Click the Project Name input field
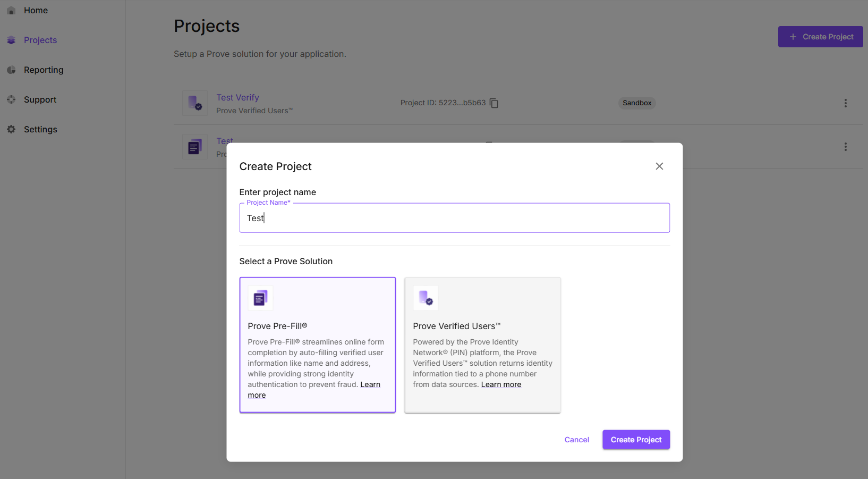This screenshot has height=479, width=868. coord(454,218)
